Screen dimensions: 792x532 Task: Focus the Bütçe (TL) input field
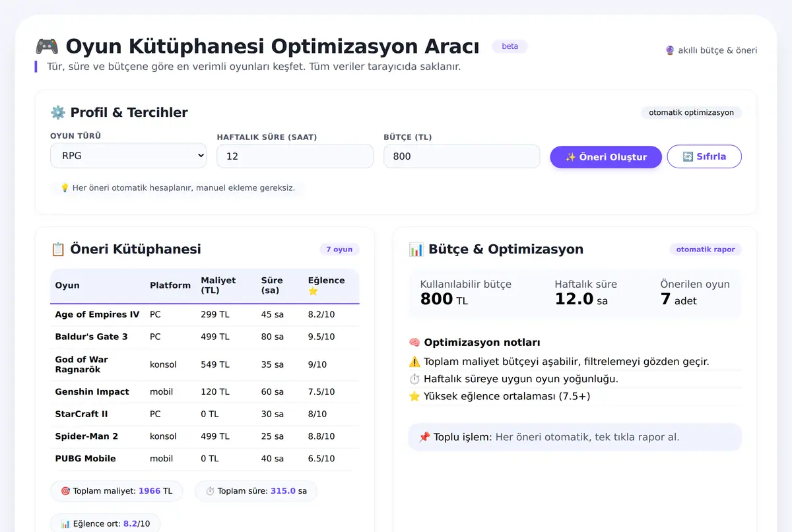pyautogui.click(x=461, y=156)
